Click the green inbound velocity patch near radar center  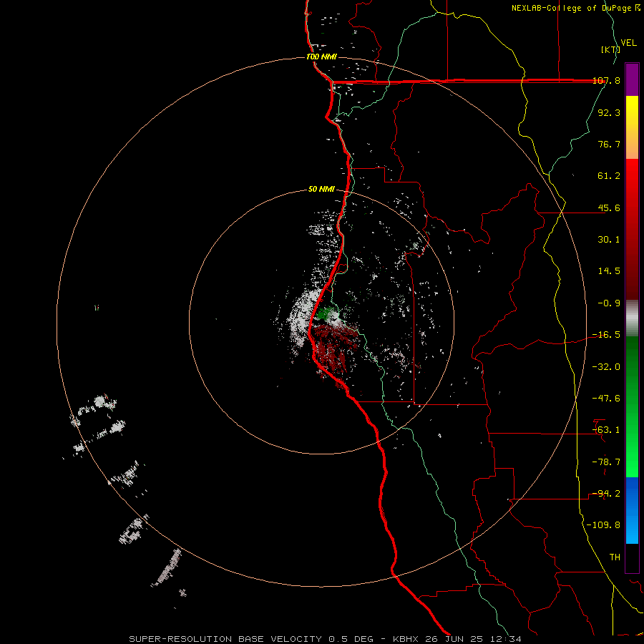[324, 314]
